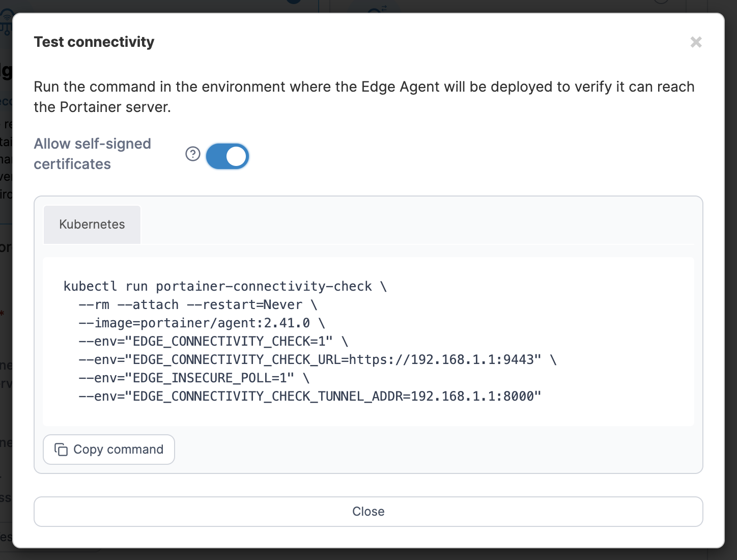Click the EDGE_CONNECTIVITY_CHECK_URL line

coord(318,359)
